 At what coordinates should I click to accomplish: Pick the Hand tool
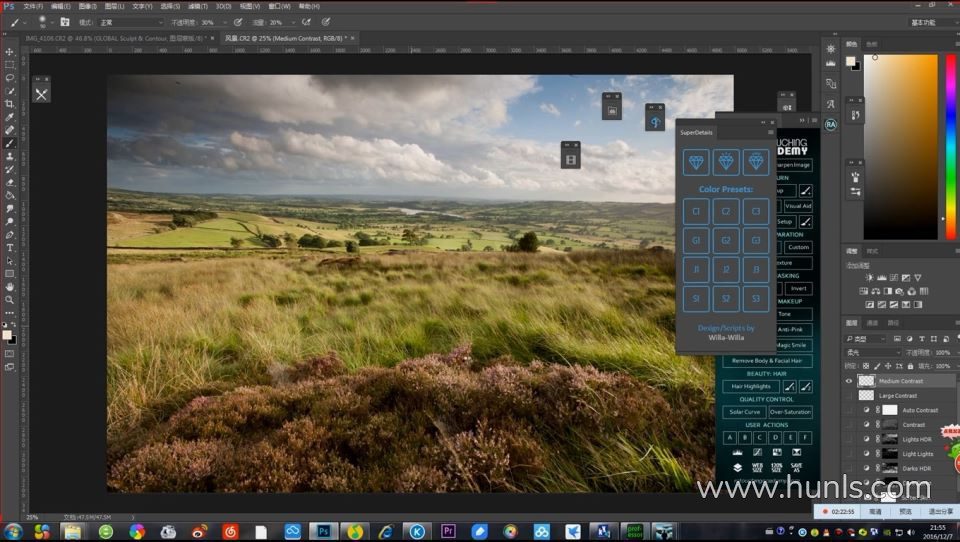point(10,286)
